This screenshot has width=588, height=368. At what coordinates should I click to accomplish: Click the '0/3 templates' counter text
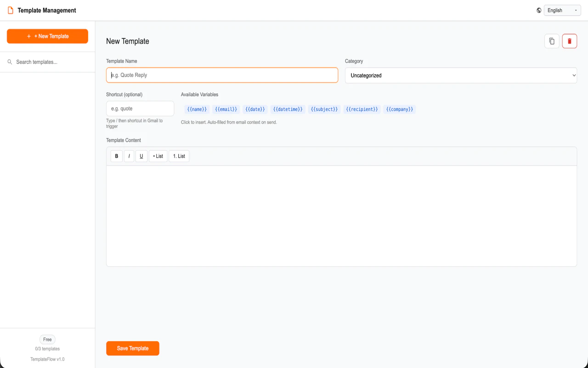click(47, 349)
